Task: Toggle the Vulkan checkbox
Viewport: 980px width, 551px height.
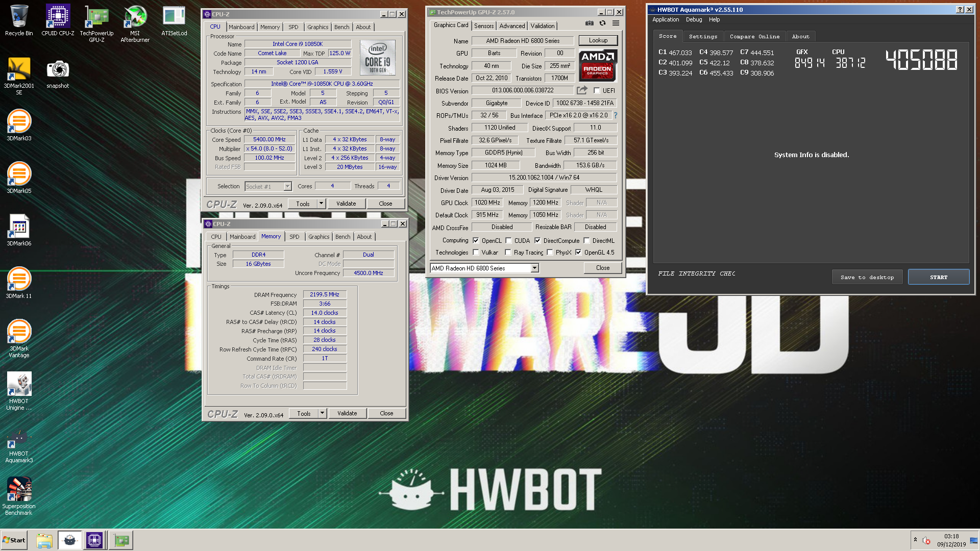Action: click(x=476, y=253)
